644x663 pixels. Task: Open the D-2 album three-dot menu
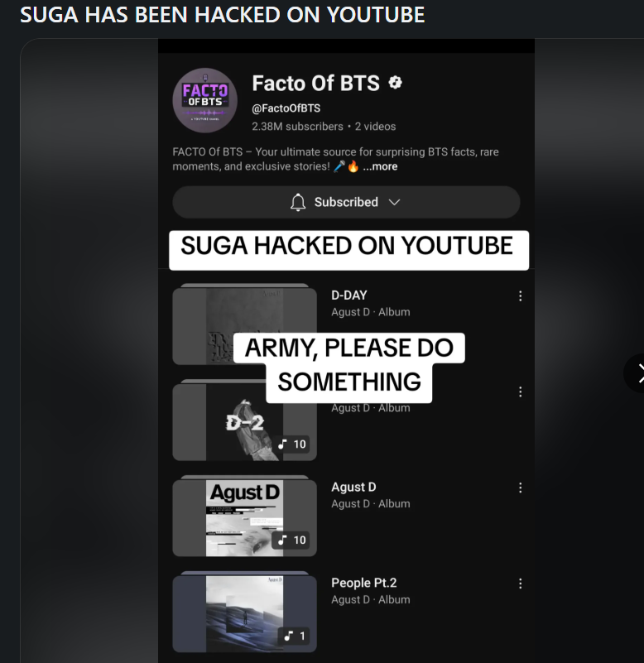[520, 392]
